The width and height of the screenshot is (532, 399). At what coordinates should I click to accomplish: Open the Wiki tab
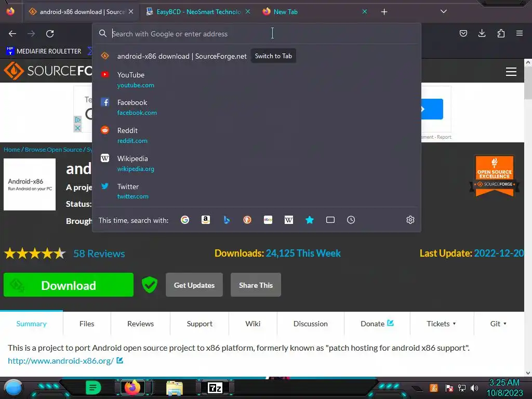point(253,324)
